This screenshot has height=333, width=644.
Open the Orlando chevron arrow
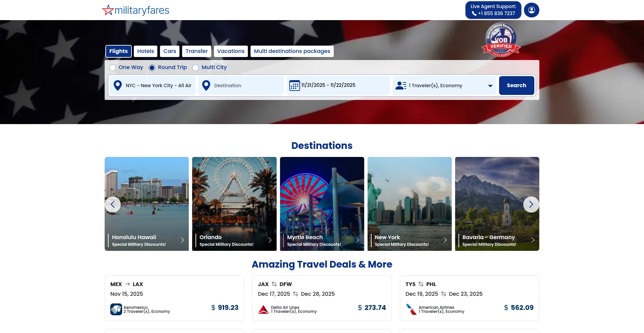coord(270,240)
